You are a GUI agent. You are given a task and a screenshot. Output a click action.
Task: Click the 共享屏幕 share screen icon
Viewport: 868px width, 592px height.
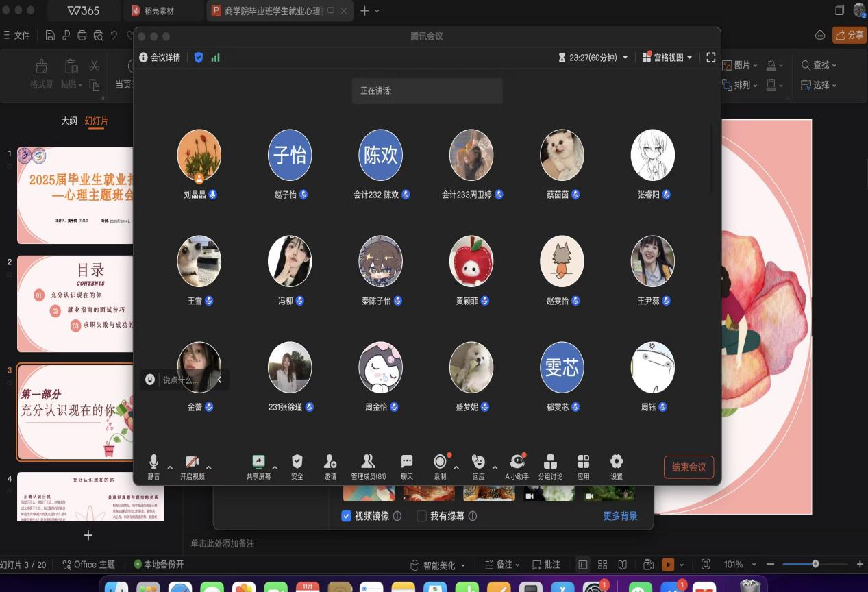pyautogui.click(x=258, y=463)
